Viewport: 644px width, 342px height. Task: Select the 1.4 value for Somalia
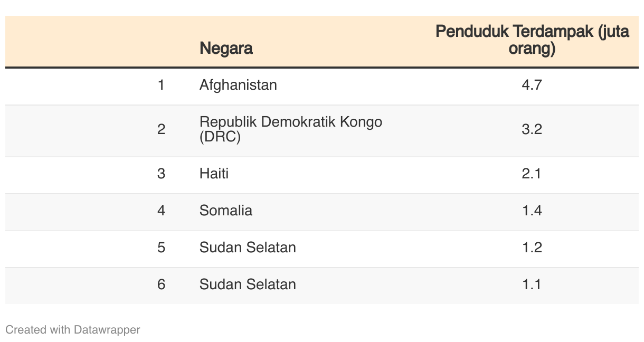532,211
